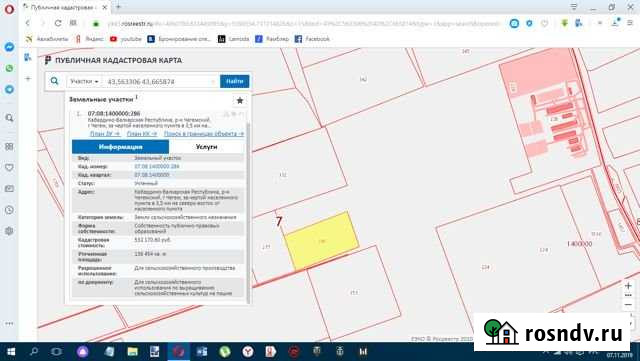Click the plus tool under layers icon
Screen dimensions: 640x361
coord(28,78)
